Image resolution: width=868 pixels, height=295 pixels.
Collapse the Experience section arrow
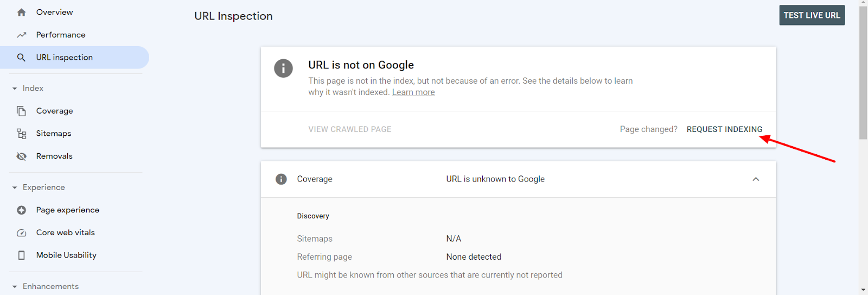point(15,187)
